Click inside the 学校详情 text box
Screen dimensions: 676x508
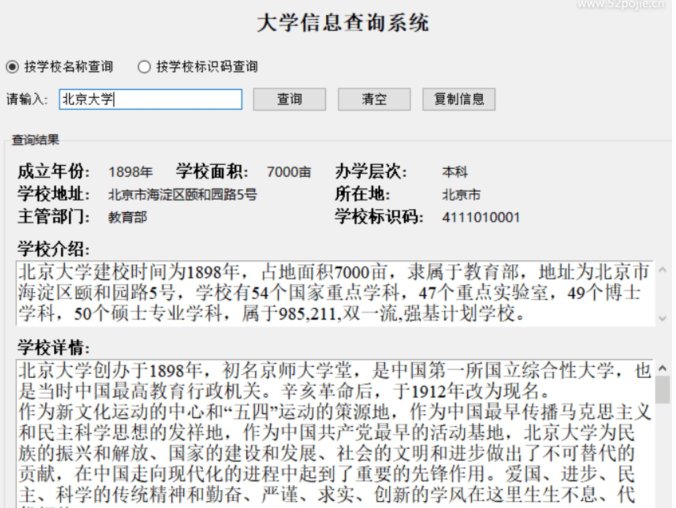(336, 433)
